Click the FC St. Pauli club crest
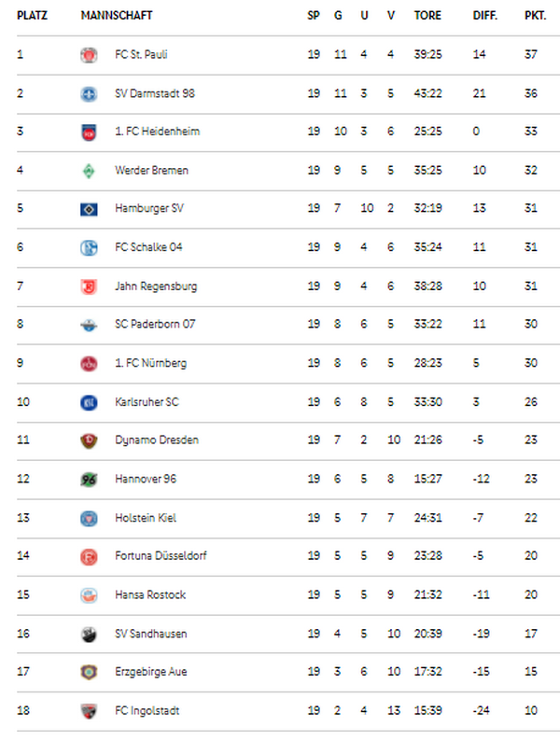This screenshot has width=560, height=740. pos(89,55)
